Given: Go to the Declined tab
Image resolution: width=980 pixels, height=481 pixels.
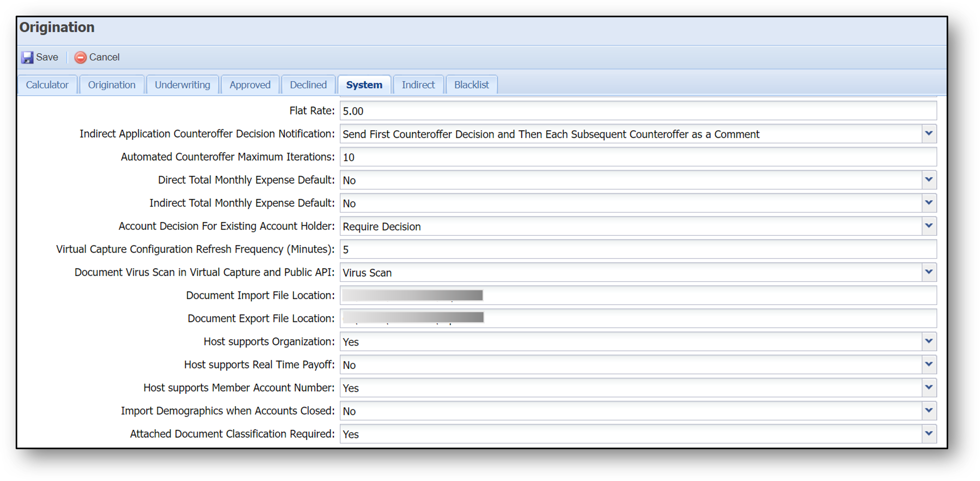Looking at the screenshot, I should pyautogui.click(x=308, y=84).
